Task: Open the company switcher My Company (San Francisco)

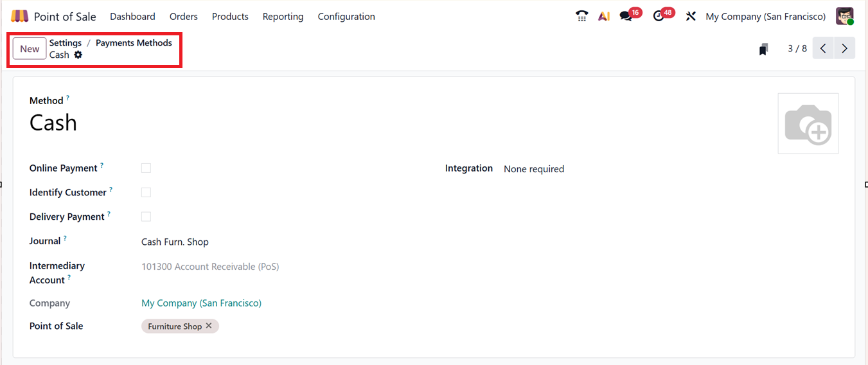Action: 765,16
